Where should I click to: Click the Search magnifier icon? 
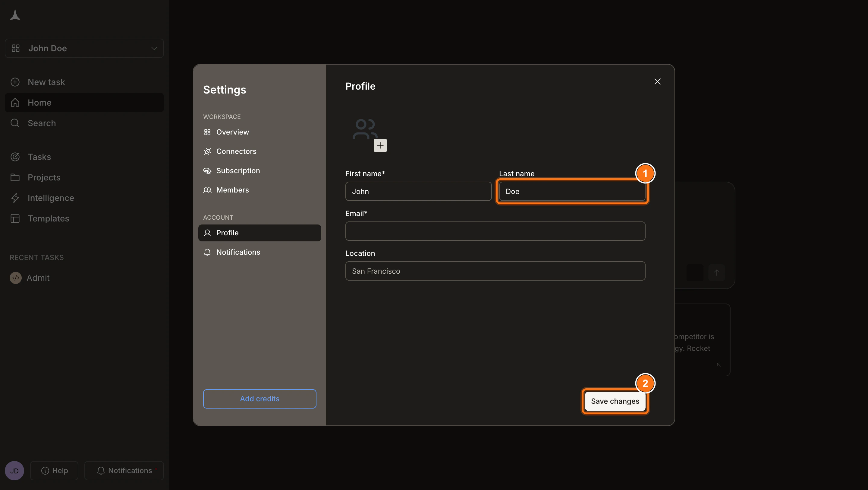pos(15,123)
